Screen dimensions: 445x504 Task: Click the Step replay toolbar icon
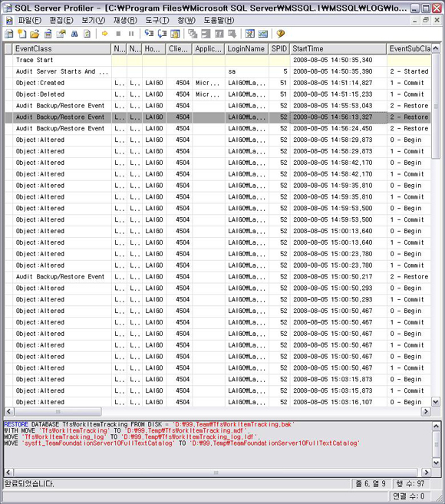[149, 34]
